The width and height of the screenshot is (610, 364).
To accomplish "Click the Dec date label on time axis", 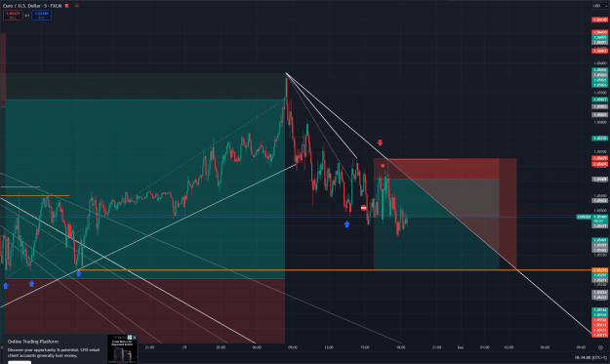I will (x=461, y=347).
